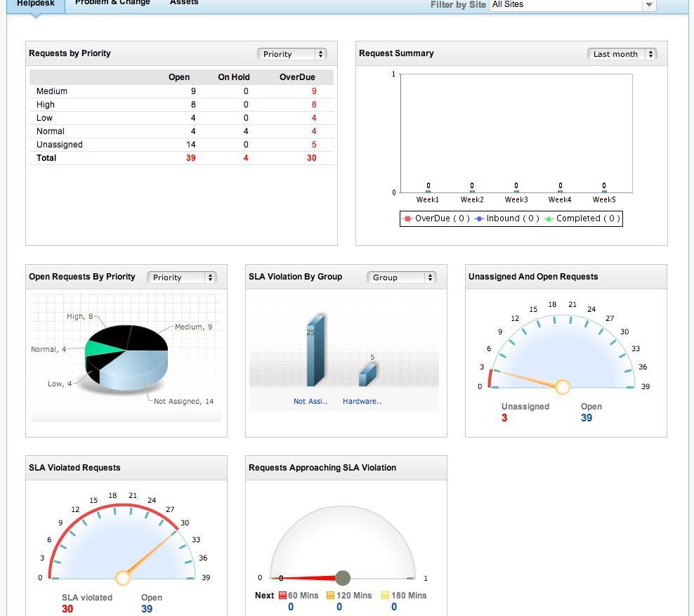This screenshot has width=694, height=616.
Task: Click the Normal priority row label
Action: pos(51,131)
